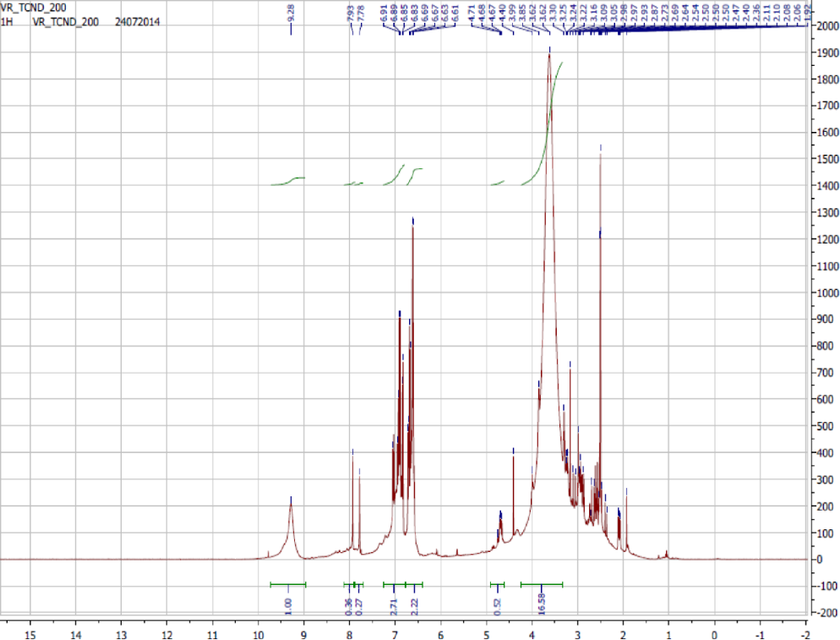Click the 15 tick on the ppm axis
840x640 pixels.
(x=30, y=631)
